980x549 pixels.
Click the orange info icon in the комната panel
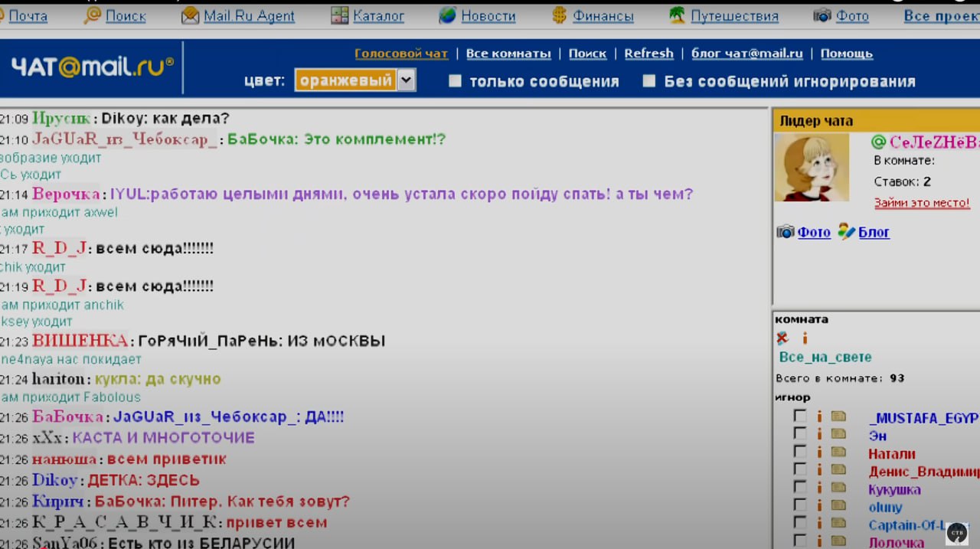804,337
